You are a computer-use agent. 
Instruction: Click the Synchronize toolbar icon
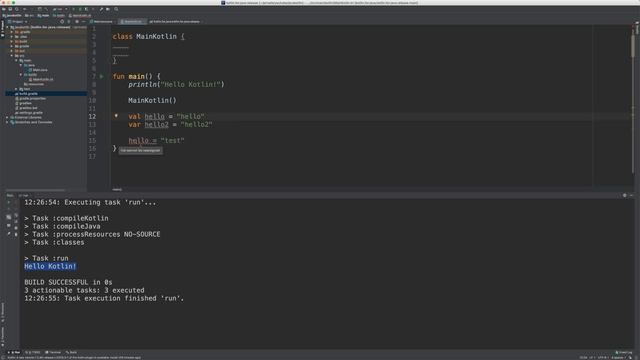coord(17,9)
